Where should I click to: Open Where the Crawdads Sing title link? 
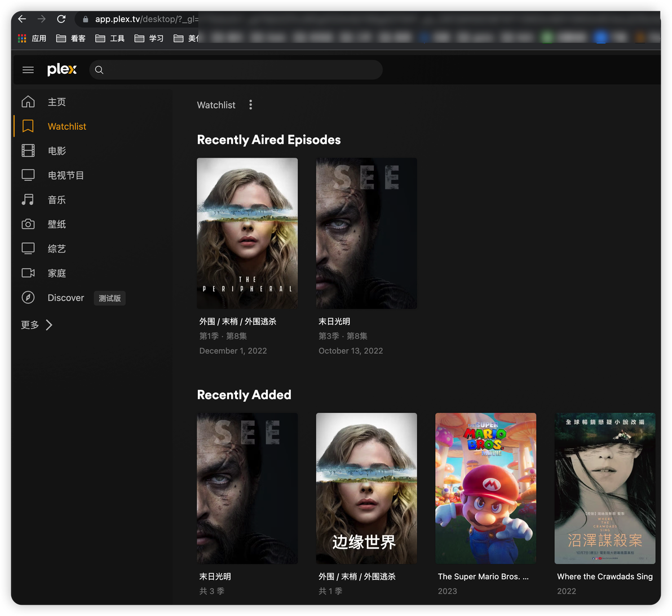point(604,577)
